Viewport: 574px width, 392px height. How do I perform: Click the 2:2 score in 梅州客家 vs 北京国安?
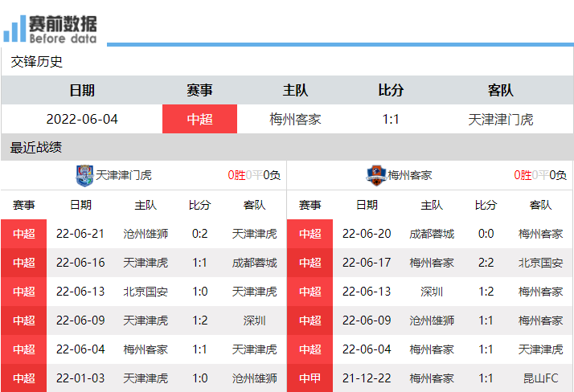click(486, 263)
